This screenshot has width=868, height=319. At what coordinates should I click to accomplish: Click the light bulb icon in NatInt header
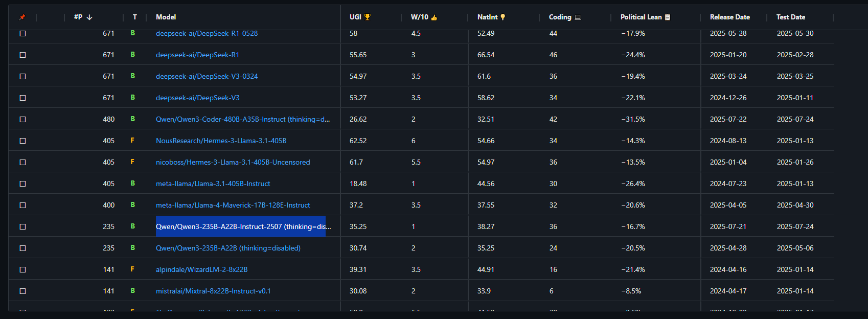[x=503, y=17]
